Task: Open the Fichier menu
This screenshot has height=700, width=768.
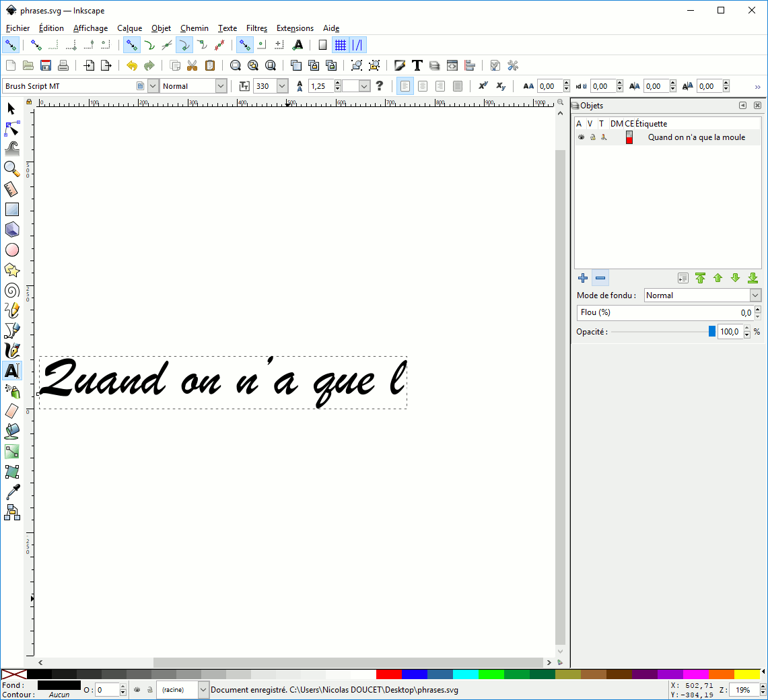Action: (x=18, y=28)
